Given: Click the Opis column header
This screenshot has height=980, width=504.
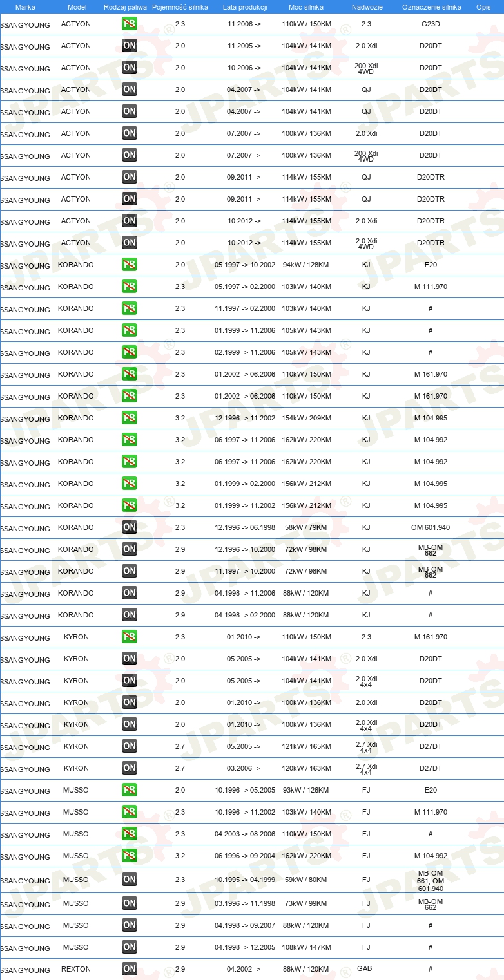Looking at the screenshot, I should click(x=483, y=7).
